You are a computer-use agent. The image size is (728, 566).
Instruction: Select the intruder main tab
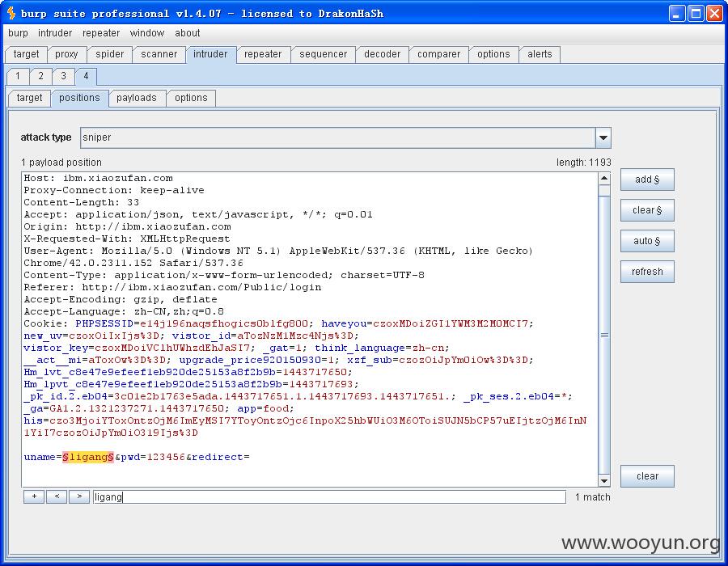[210, 54]
